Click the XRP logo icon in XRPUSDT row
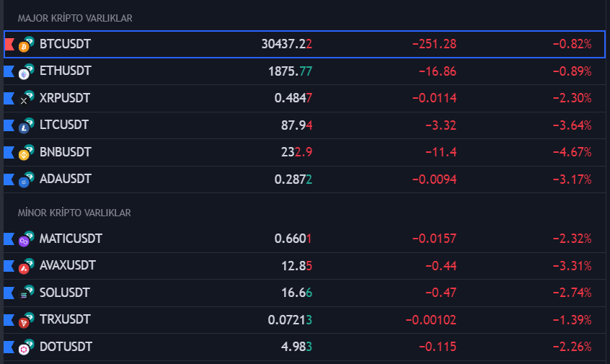The width and height of the screenshot is (610, 364). [x=24, y=101]
